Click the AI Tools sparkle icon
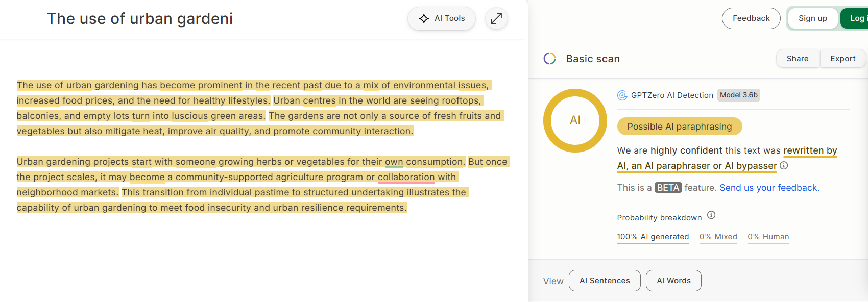868x302 pixels. 424,19
